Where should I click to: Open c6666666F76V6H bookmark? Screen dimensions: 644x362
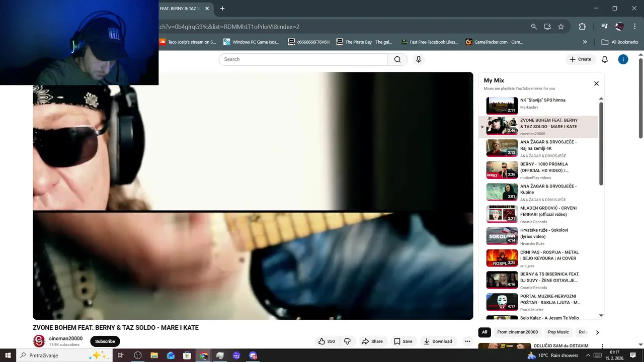coord(309,42)
